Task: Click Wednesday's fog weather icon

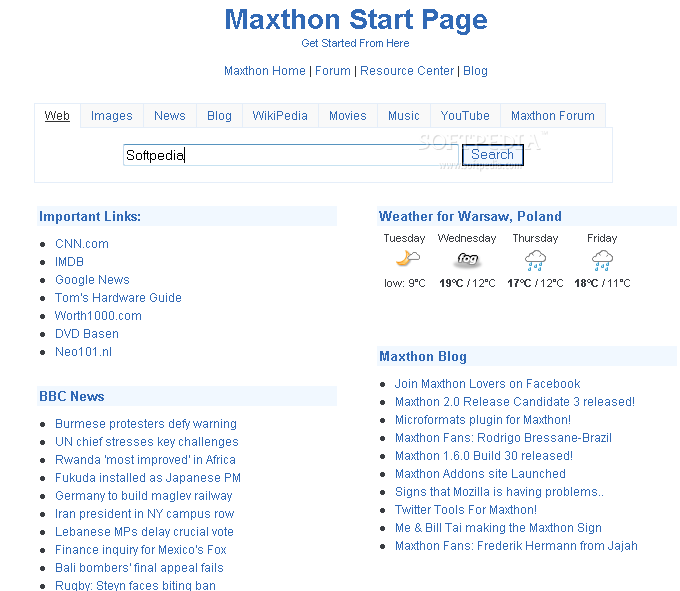Action: pyautogui.click(x=468, y=259)
